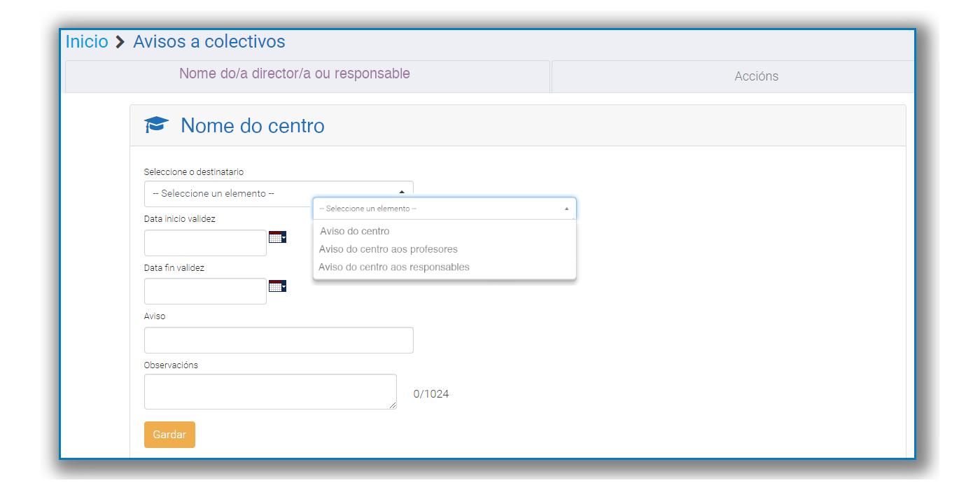Viewport: 980px width, 490px height.
Task: Go to the Inicio breadcrumb link
Action: tap(87, 42)
